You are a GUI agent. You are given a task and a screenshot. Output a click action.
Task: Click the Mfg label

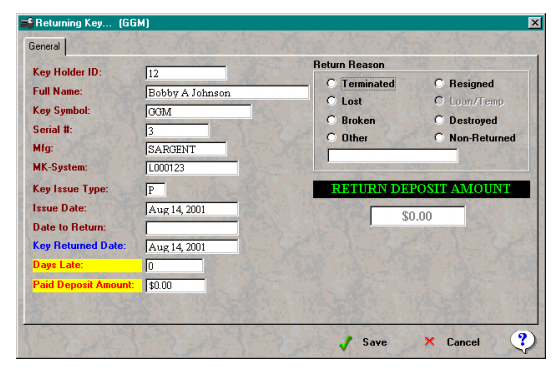[43, 148]
